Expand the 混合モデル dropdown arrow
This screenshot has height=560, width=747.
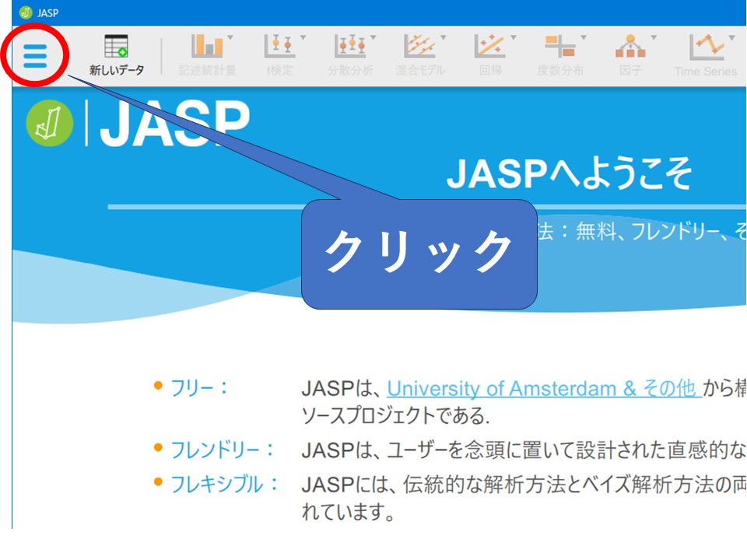443,37
